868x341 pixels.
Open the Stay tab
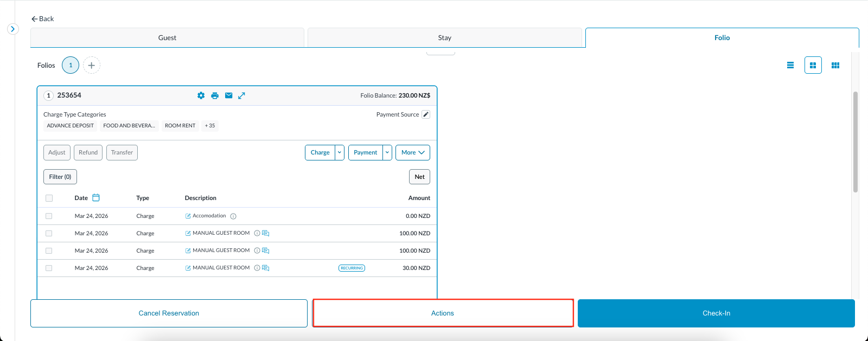(444, 38)
